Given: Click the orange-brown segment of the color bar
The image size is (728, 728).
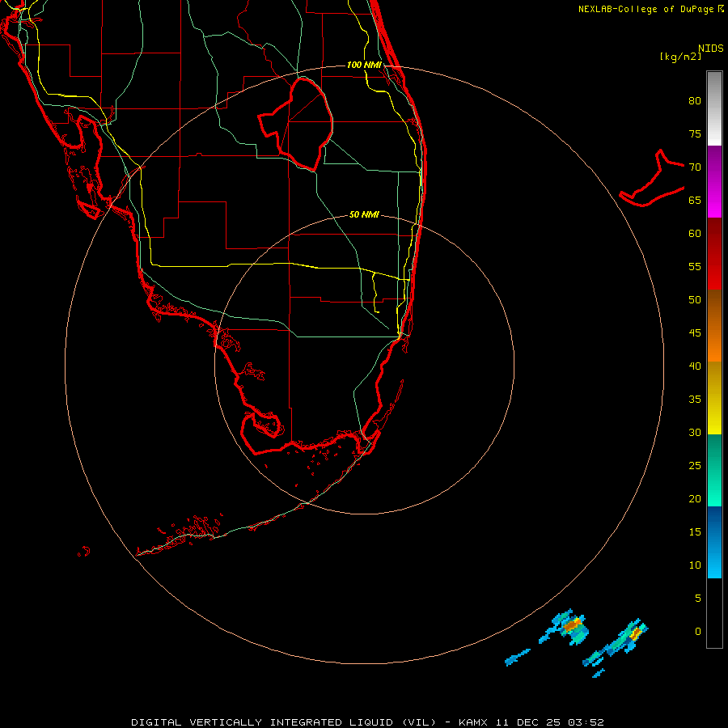Looking at the screenshot, I should [714, 325].
